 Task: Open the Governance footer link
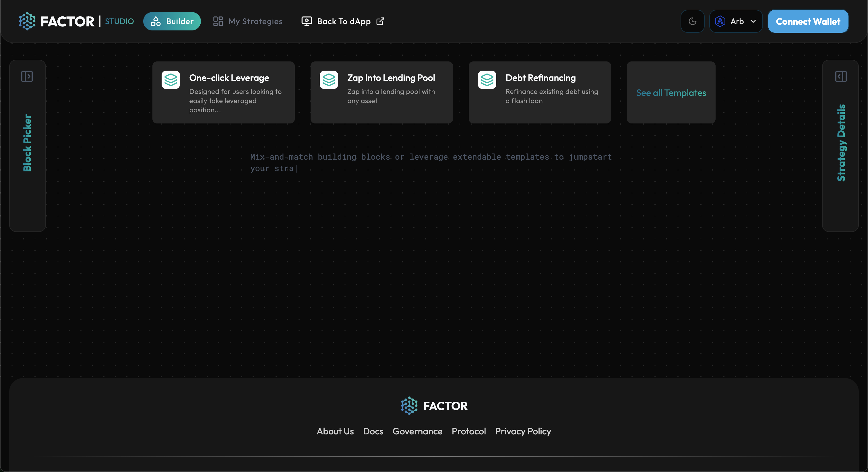pyautogui.click(x=417, y=431)
